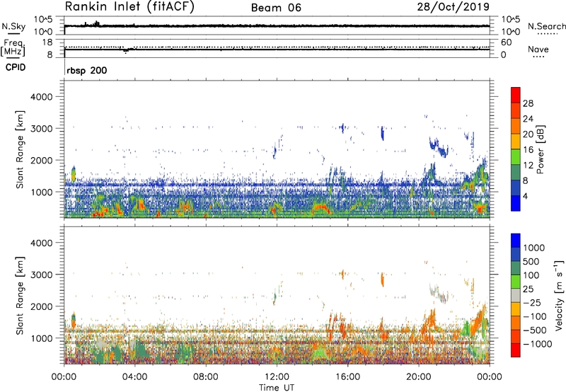Select the "Freq. [MHz]" axis label
The image size is (566, 392).
(x=13, y=48)
